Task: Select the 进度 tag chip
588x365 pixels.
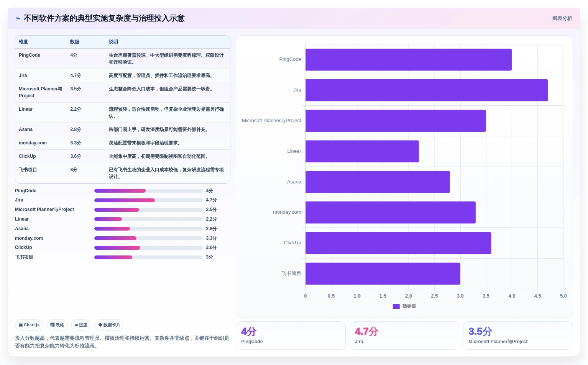Action: pos(81,325)
